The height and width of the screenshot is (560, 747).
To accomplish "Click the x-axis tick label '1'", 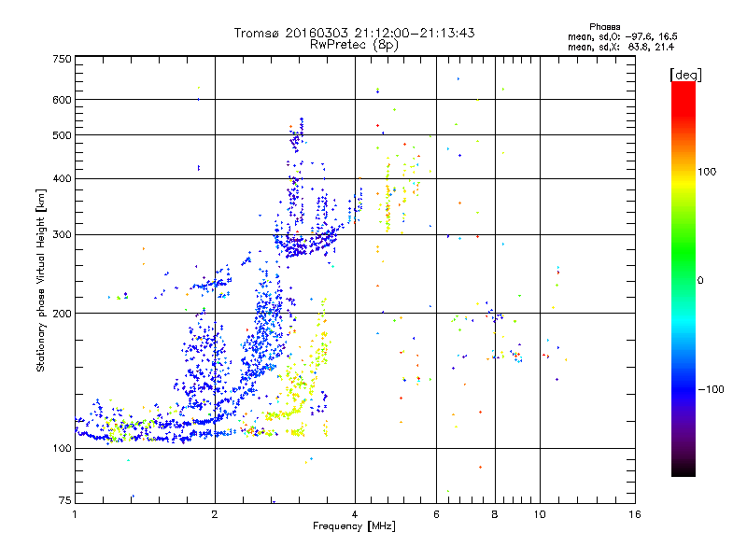I will (x=75, y=514).
